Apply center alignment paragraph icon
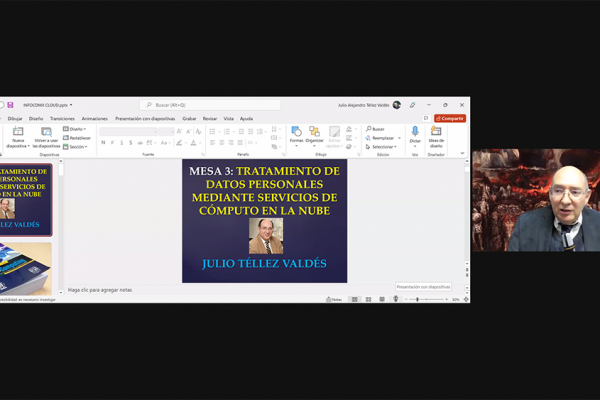 coord(222,143)
